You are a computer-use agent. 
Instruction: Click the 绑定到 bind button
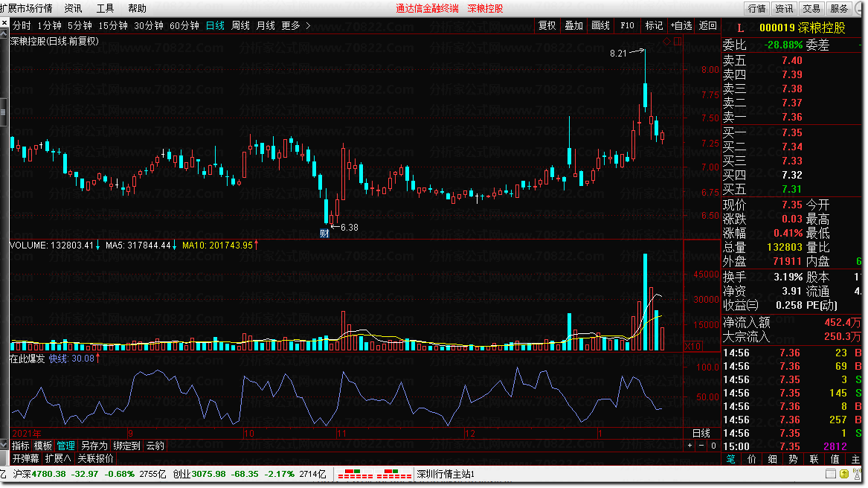126,446
